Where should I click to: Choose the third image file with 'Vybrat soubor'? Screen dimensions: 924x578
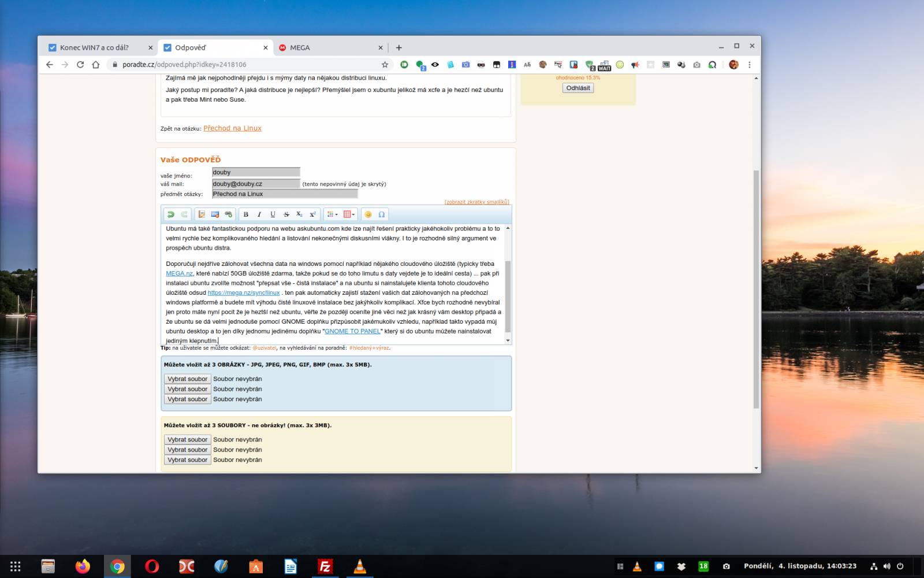point(187,399)
